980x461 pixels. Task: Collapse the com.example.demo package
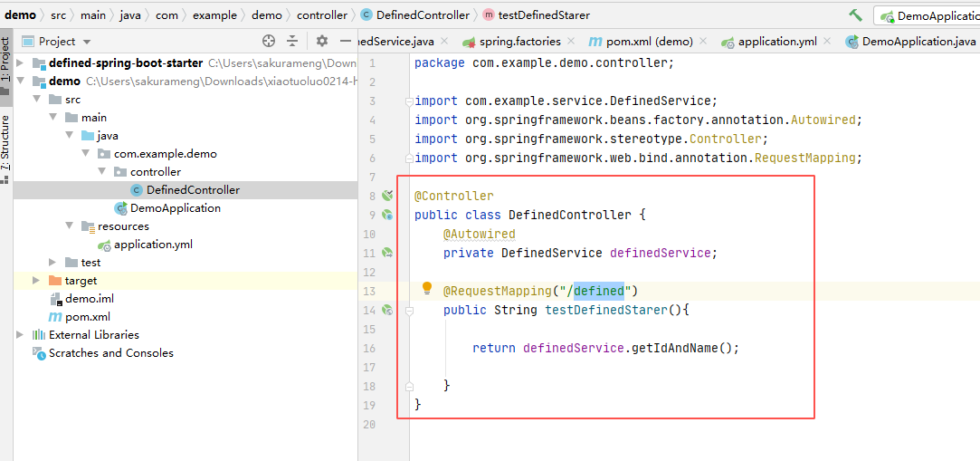point(85,154)
